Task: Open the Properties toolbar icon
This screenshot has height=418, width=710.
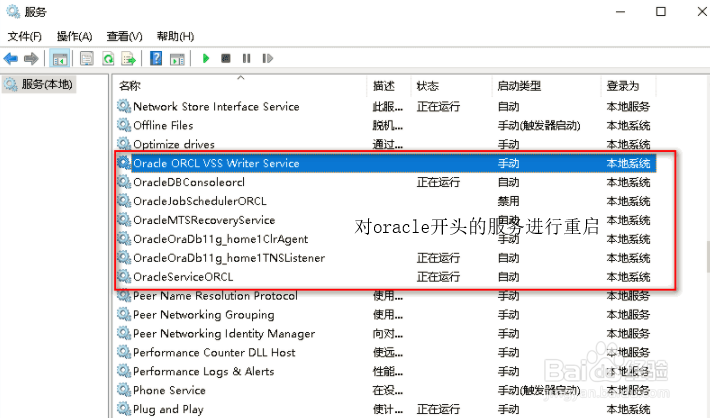Action: [x=86, y=58]
